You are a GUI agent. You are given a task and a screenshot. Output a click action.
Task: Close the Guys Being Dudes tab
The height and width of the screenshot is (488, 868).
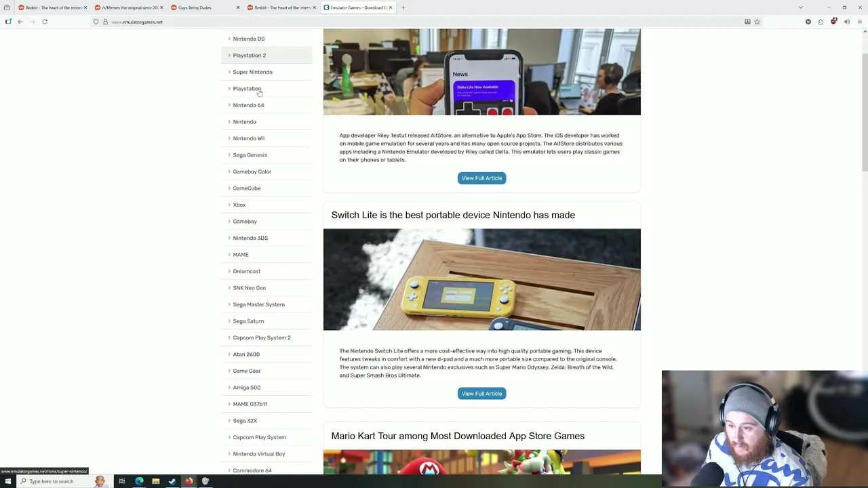click(x=238, y=7)
